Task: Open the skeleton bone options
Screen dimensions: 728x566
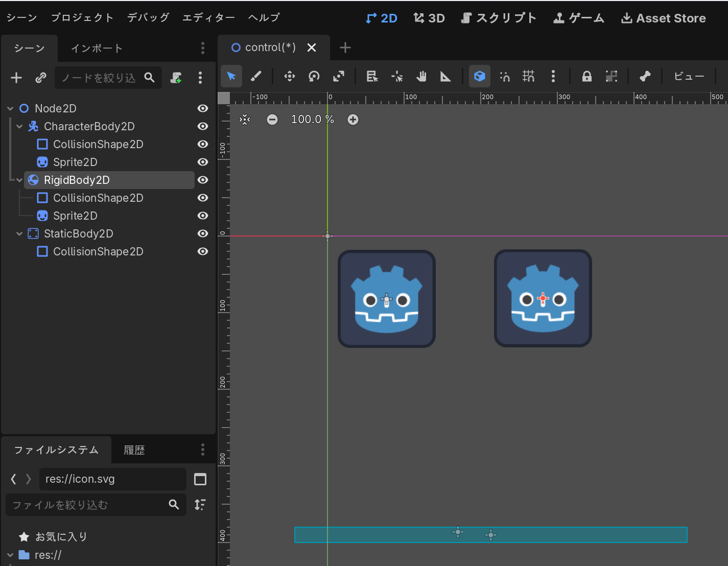Action: [x=645, y=77]
